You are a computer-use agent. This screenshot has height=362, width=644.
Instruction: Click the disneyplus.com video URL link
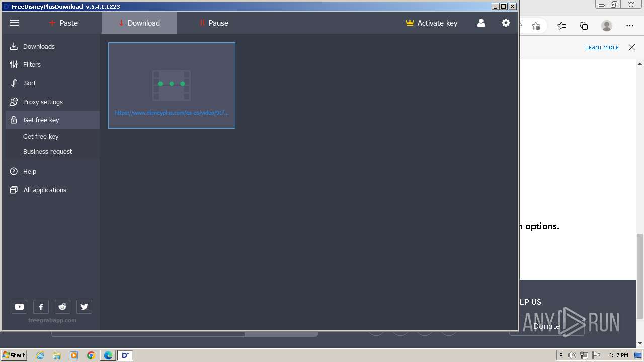click(x=172, y=113)
